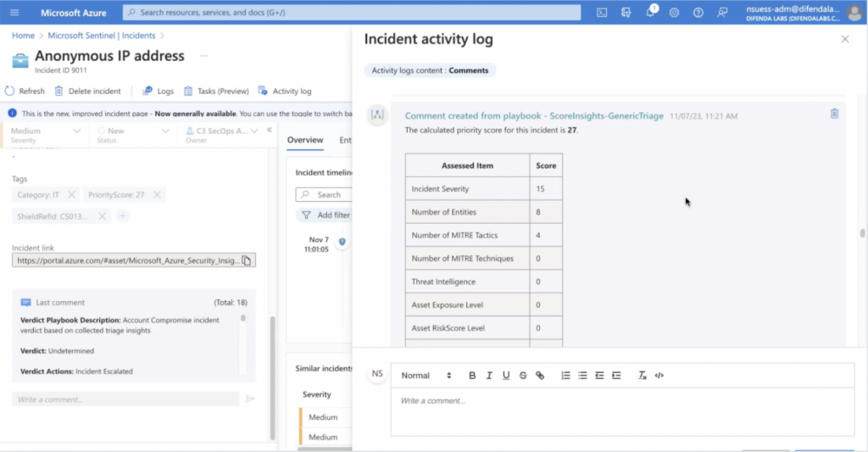This screenshot has height=452, width=868.
Task: Insert a code block in comment editor
Action: click(659, 376)
